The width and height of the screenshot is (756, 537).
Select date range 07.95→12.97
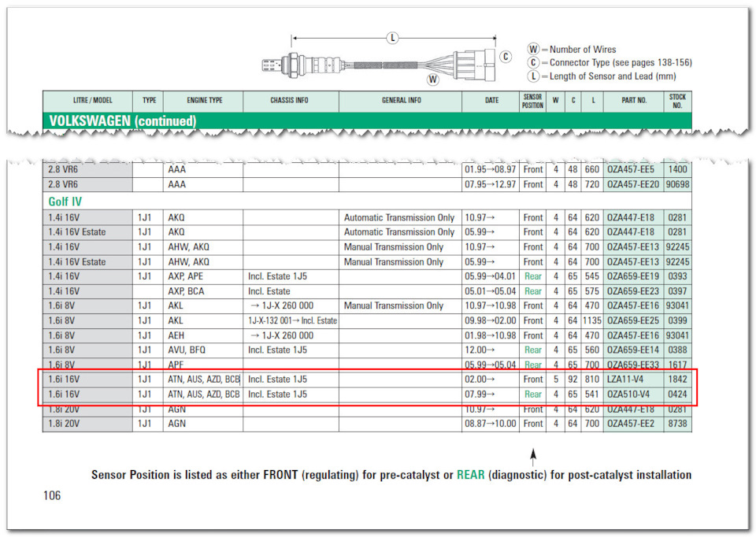click(491, 184)
